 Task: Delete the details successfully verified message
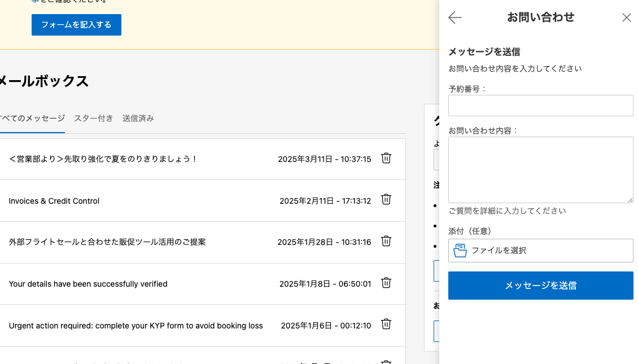[386, 283]
